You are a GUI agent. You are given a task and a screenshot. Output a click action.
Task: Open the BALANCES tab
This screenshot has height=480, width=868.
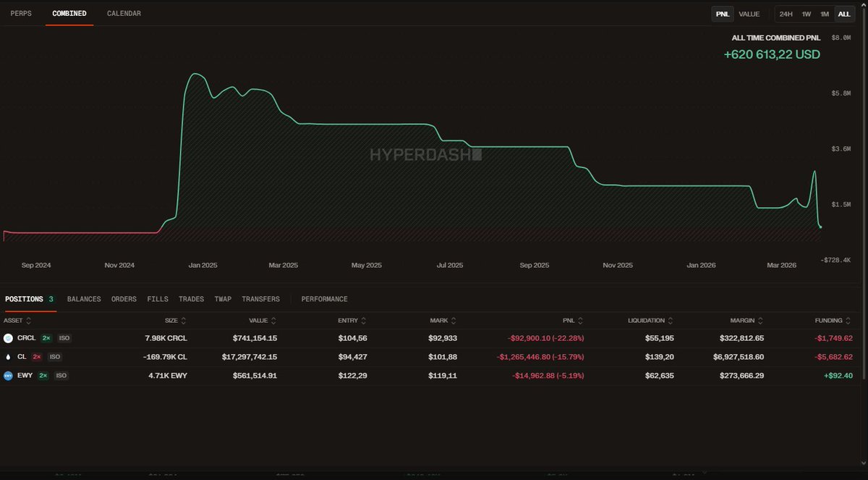point(84,299)
